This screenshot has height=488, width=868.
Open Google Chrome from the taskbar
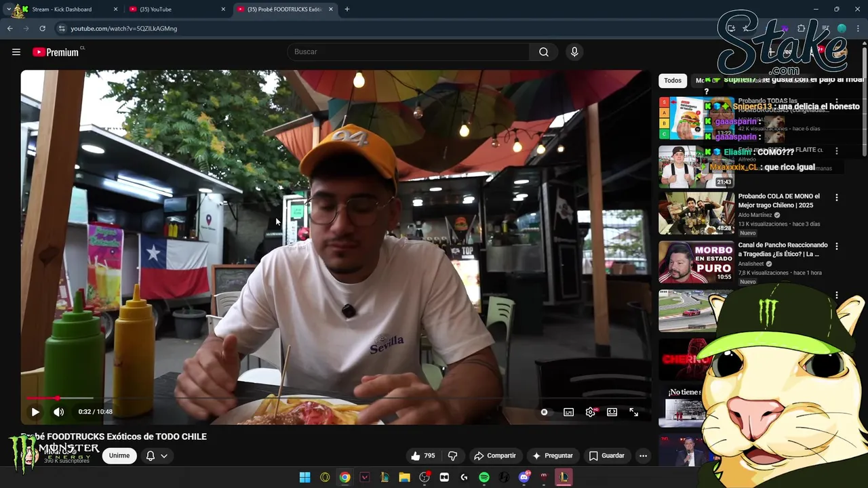344,477
